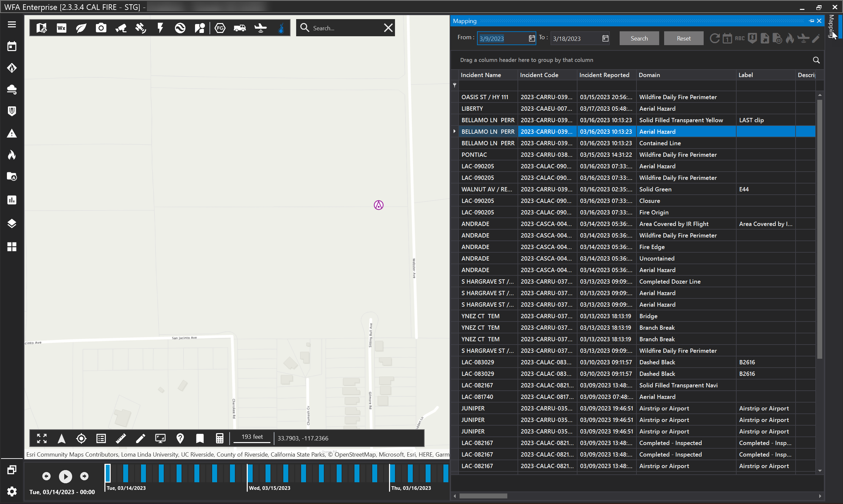Open the pencil drawing tool on bottom toolbar
This screenshot has height=504, width=843.
141,438
